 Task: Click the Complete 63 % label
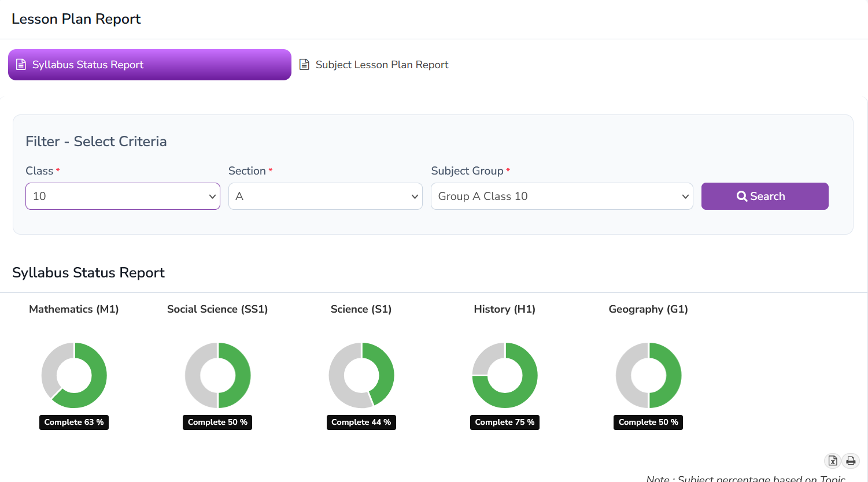(x=74, y=422)
